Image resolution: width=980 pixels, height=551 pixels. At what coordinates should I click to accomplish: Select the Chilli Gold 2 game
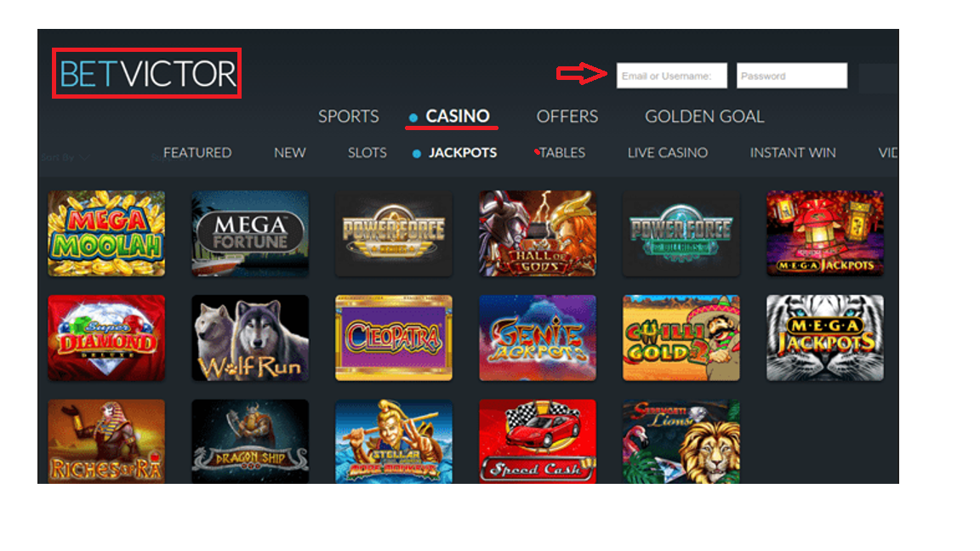681,338
